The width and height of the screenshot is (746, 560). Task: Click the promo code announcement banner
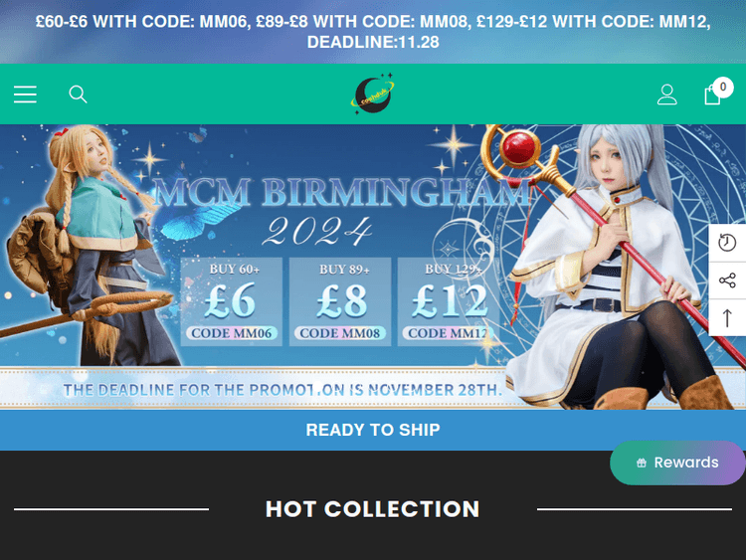(x=373, y=32)
